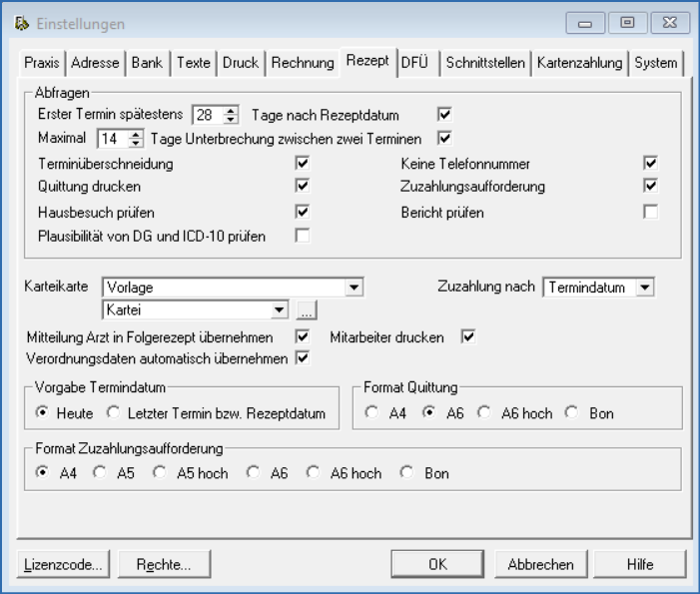This screenshot has width=700, height=594.
Task: Click the Einstellungen app icon in title bar
Action: pyautogui.click(x=21, y=23)
